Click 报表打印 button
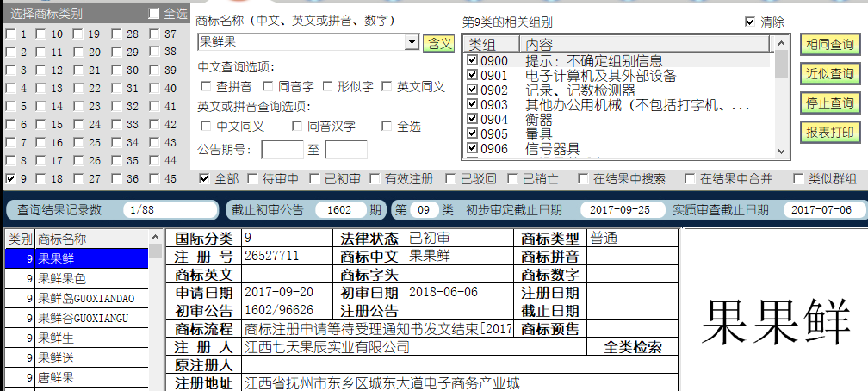This screenshot has height=391, width=868. 830,133
